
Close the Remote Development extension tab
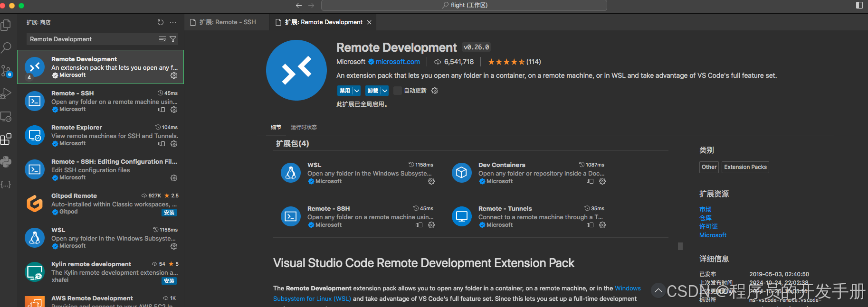point(369,22)
